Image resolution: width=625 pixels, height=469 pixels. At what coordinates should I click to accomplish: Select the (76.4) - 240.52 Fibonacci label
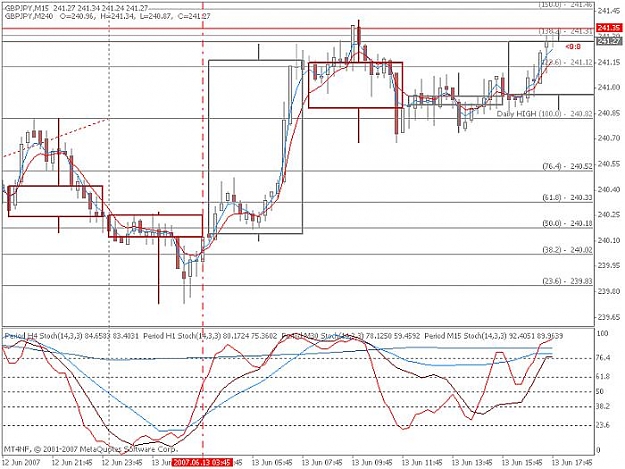pyautogui.click(x=568, y=166)
